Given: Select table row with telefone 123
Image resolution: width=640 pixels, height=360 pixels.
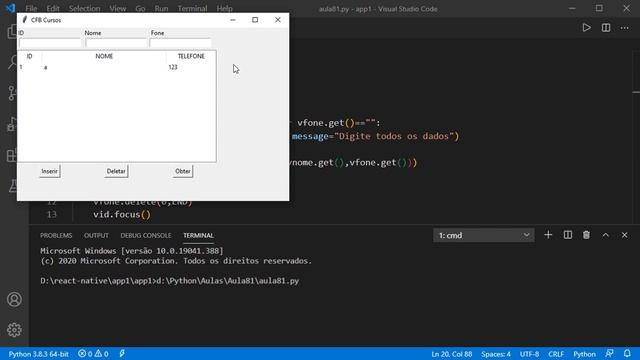Looking at the screenshot, I should 117,67.
